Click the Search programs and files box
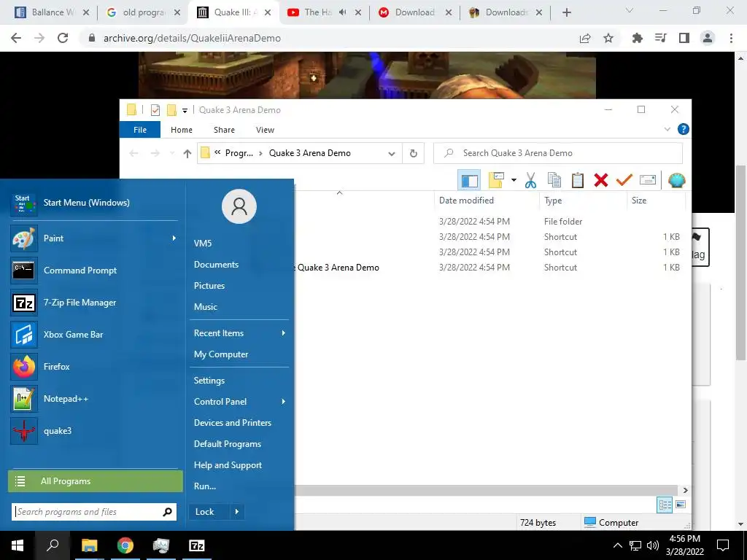The image size is (747, 560). click(x=94, y=512)
